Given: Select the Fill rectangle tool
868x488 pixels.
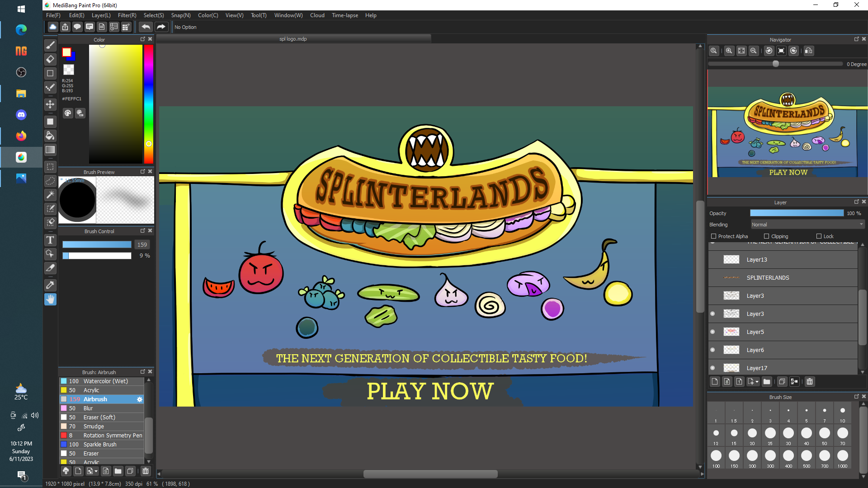Looking at the screenshot, I should (50, 122).
